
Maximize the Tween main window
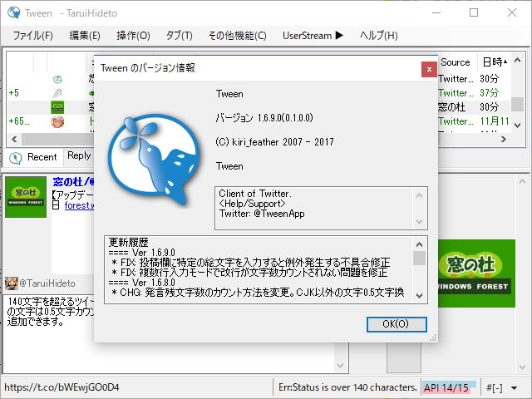point(474,13)
